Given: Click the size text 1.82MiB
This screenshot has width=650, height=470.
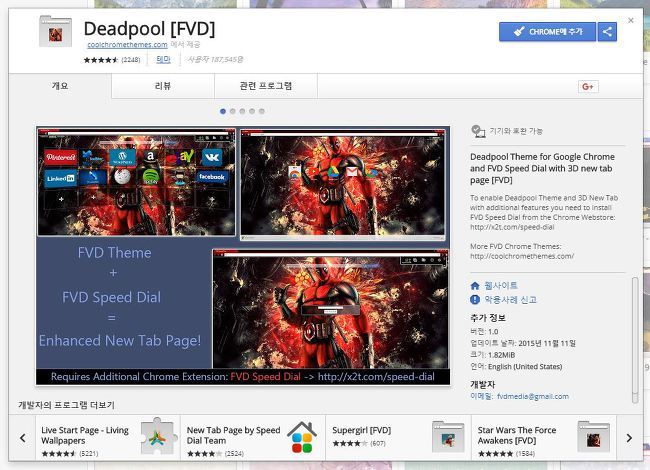Looking at the screenshot, I should pos(502,355).
